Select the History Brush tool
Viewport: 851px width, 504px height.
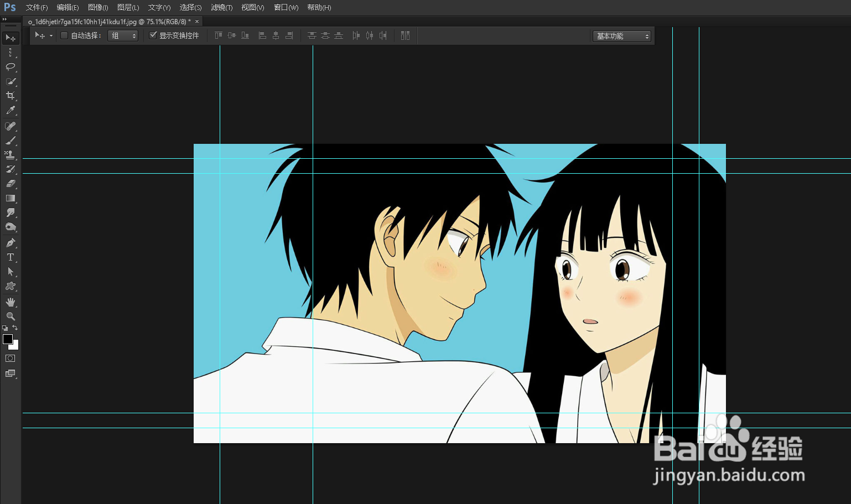tap(11, 169)
